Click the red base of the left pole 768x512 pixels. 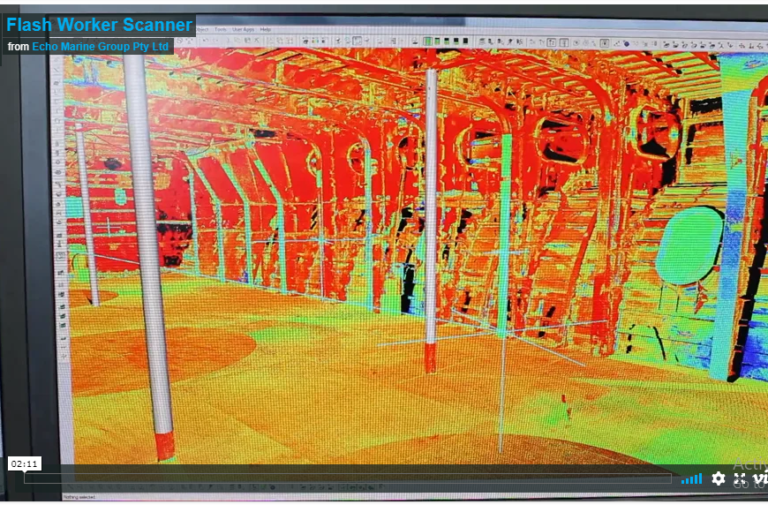point(164,445)
